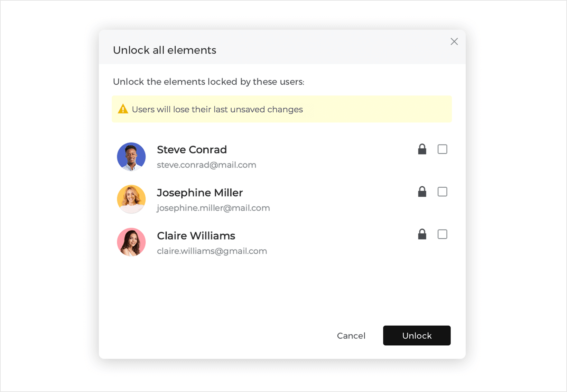
Task: Select Claire Williams' checkbox
Action: [x=443, y=234]
